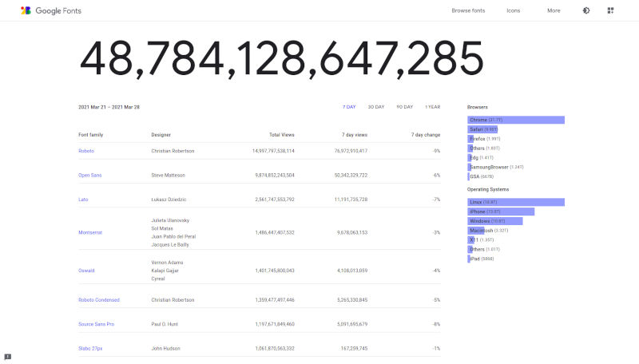Open the Roboto Condensed font link
This screenshot has height=364, width=639.
click(98, 299)
